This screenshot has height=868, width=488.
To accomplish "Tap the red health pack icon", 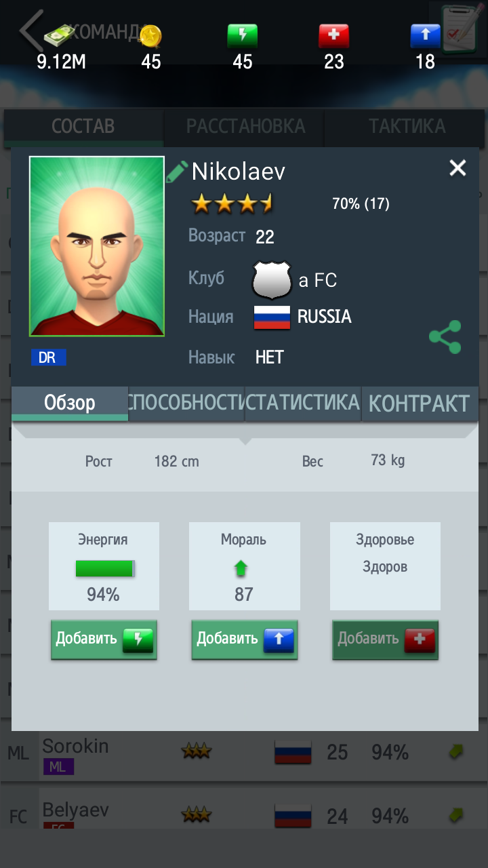I will click(x=333, y=35).
